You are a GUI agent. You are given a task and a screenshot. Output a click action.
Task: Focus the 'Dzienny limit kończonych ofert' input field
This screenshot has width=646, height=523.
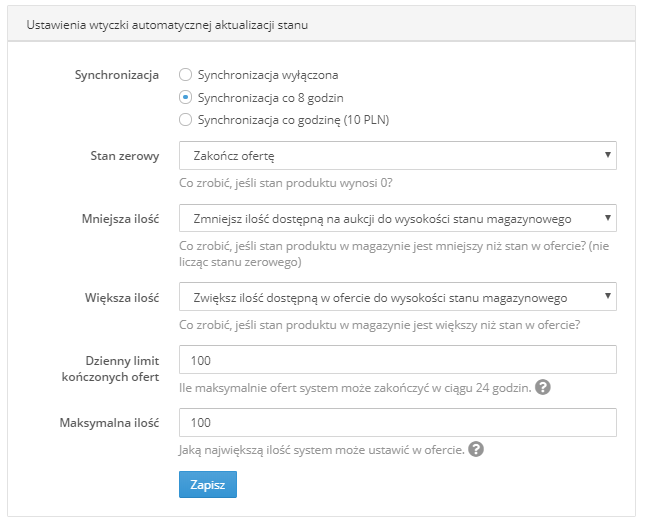(398, 360)
